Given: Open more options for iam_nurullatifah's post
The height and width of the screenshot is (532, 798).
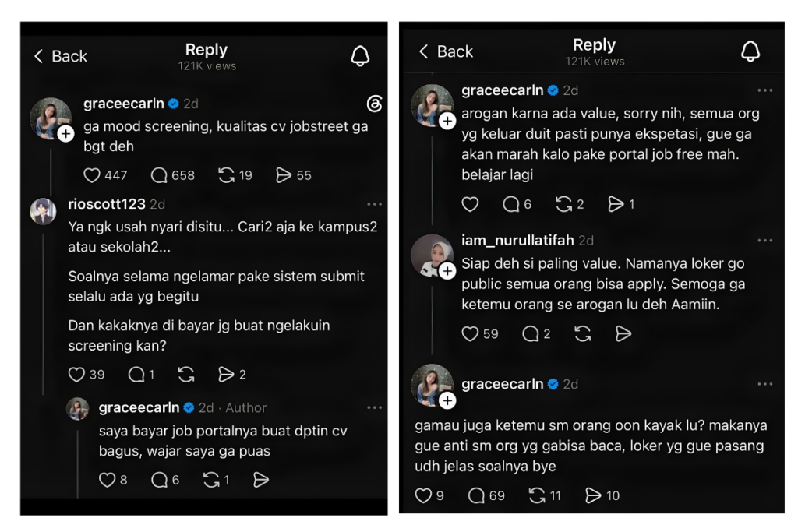Looking at the screenshot, I should pyautogui.click(x=765, y=241).
